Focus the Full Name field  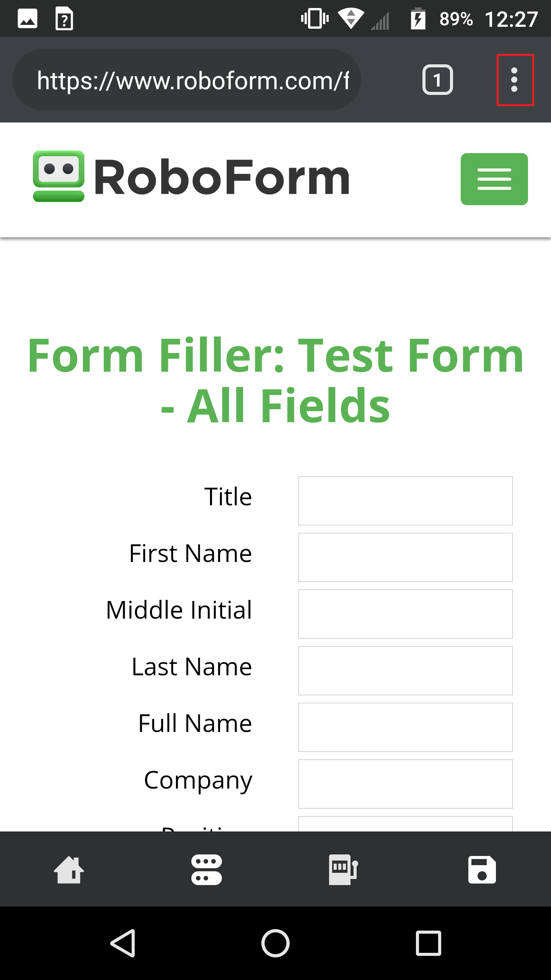pyautogui.click(x=405, y=727)
